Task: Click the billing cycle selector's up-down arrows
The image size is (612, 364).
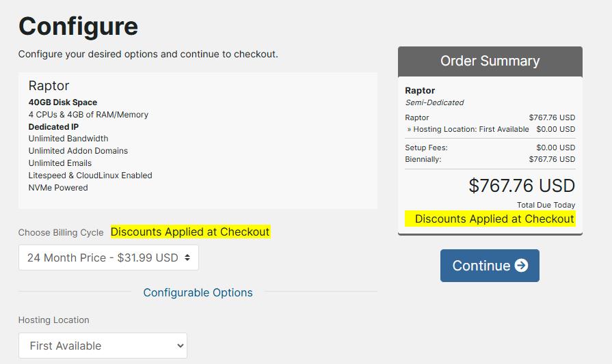Action: tap(188, 257)
